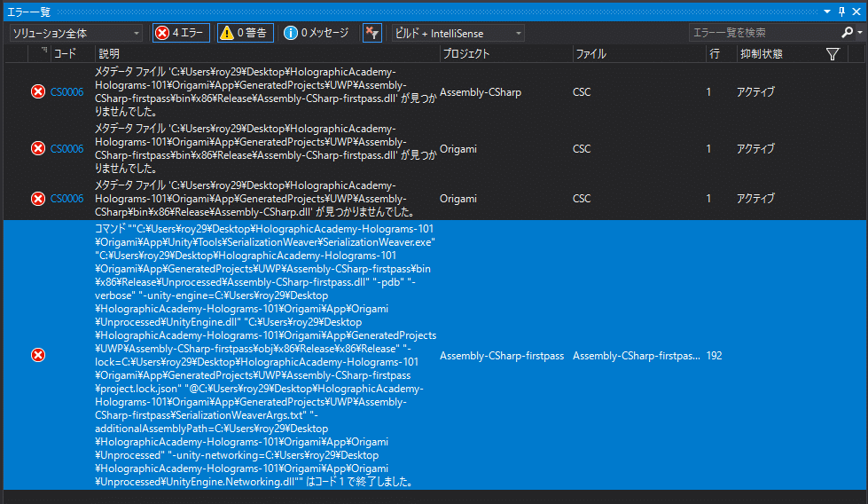
Task: Select the Assembly-CSharp project cell
Action: click(x=481, y=92)
